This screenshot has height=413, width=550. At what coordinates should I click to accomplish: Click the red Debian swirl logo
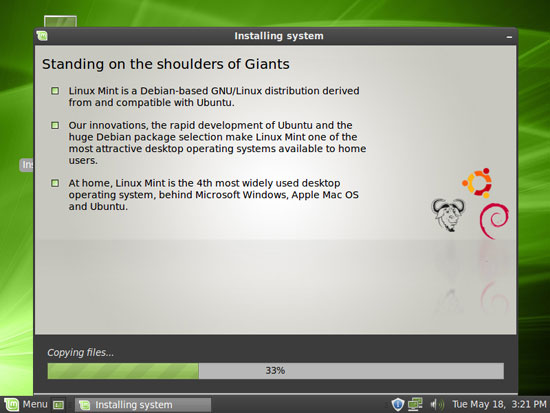(494, 221)
